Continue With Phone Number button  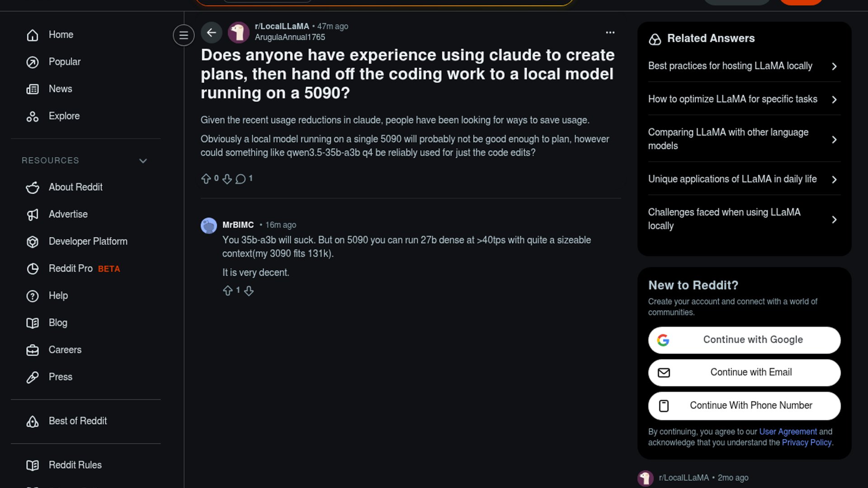coord(744,405)
